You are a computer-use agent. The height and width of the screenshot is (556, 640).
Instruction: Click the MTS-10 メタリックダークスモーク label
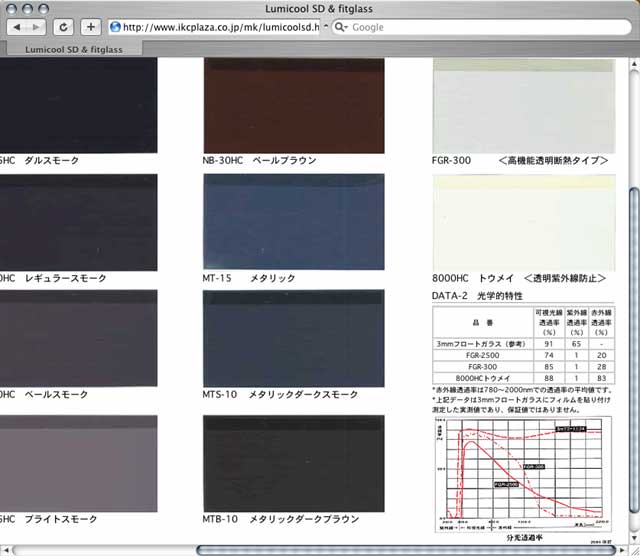pyautogui.click(x=280, y=394)
